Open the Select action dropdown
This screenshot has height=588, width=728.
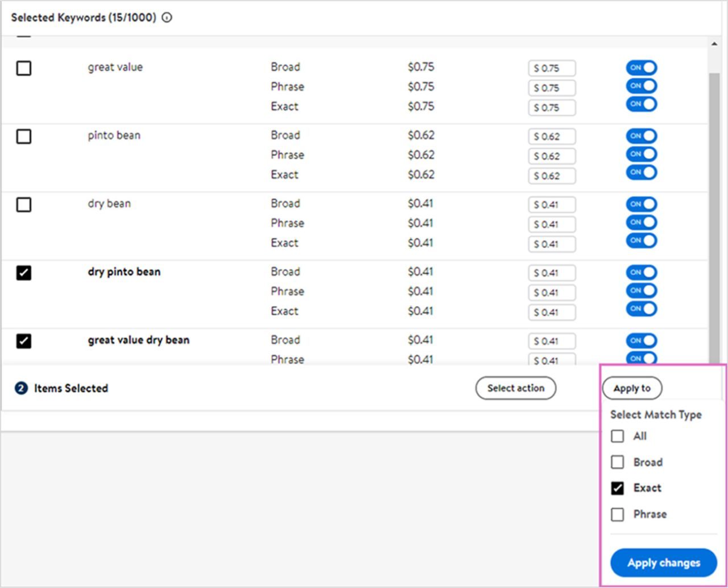[x=515, y=388]
